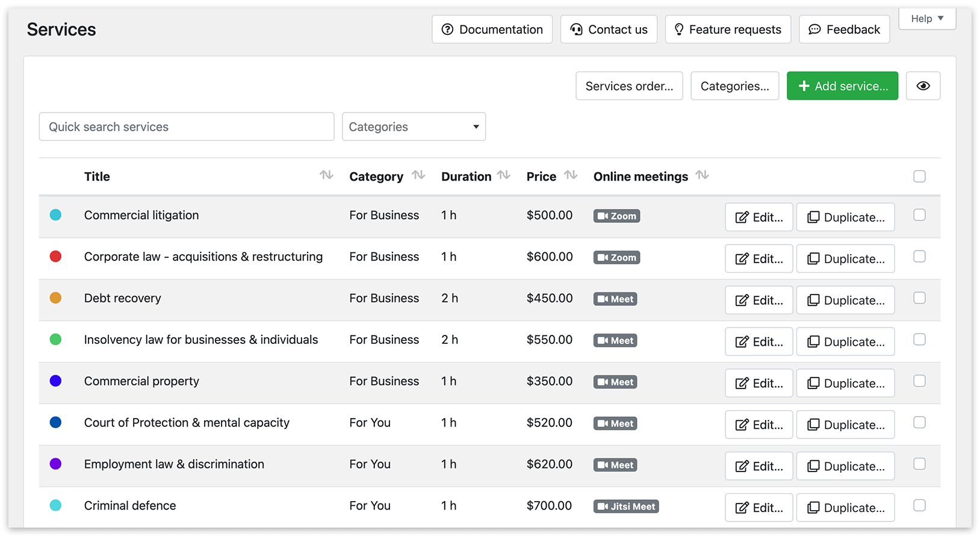Click the Jitsi Meet badge for Criminal defence
Viewport: 980px width, 536px height.
pyautogui.click(x=626, y=507)
